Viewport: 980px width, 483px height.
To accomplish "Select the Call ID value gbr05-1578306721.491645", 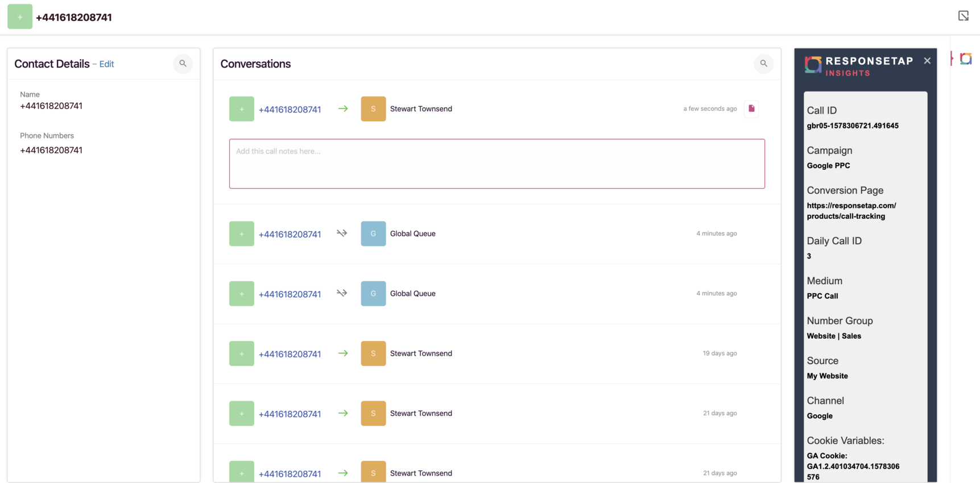I will 853,126.
